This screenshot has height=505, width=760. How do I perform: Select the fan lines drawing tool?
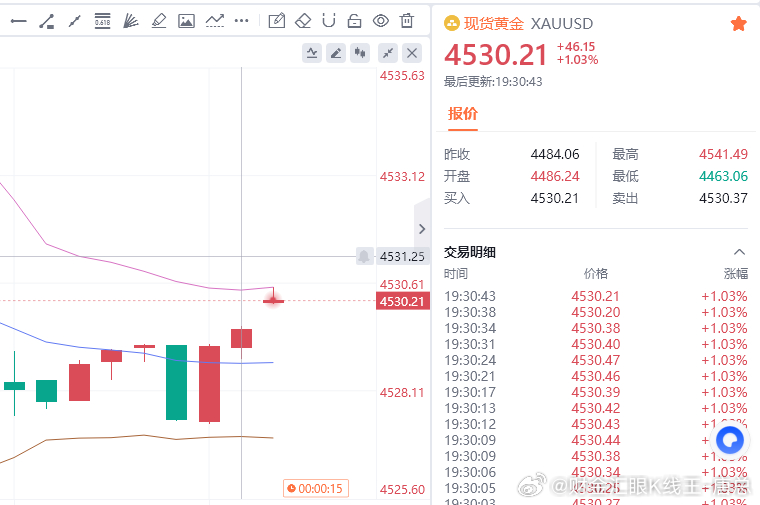pyautogui.click(x=130, y=21)
